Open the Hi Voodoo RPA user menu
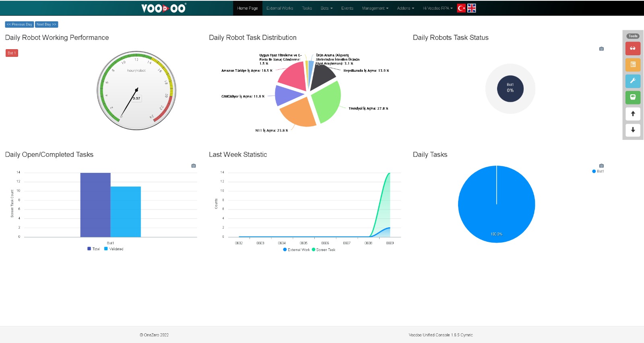Viewport: 644px width, 343px height. pos(438,8)
